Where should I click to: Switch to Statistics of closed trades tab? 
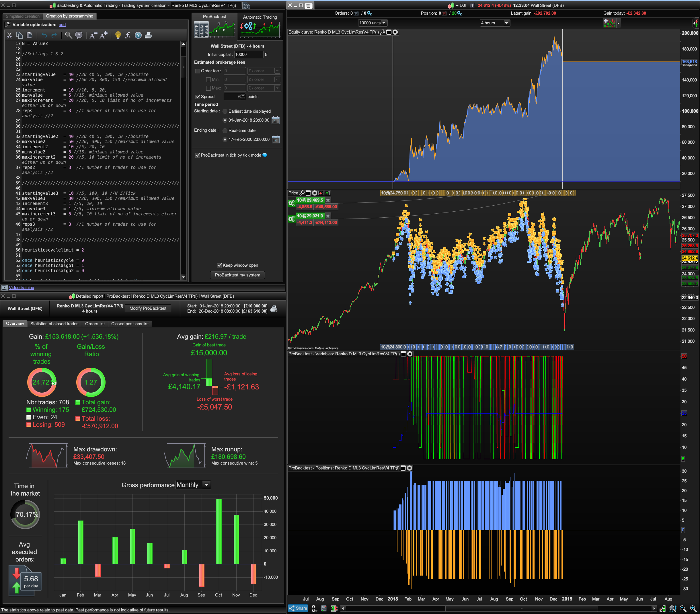(54, 323)
